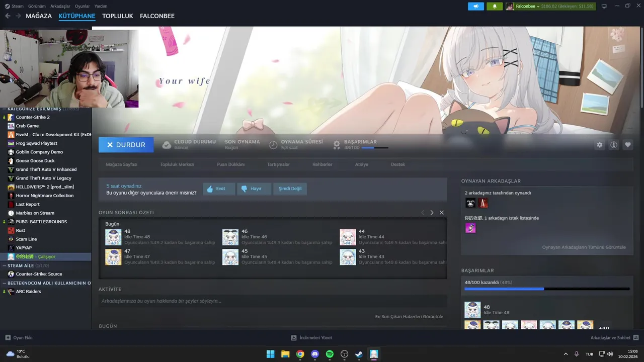
Task: Select HELLDIVERS 2 in the library
Action: 46,187
